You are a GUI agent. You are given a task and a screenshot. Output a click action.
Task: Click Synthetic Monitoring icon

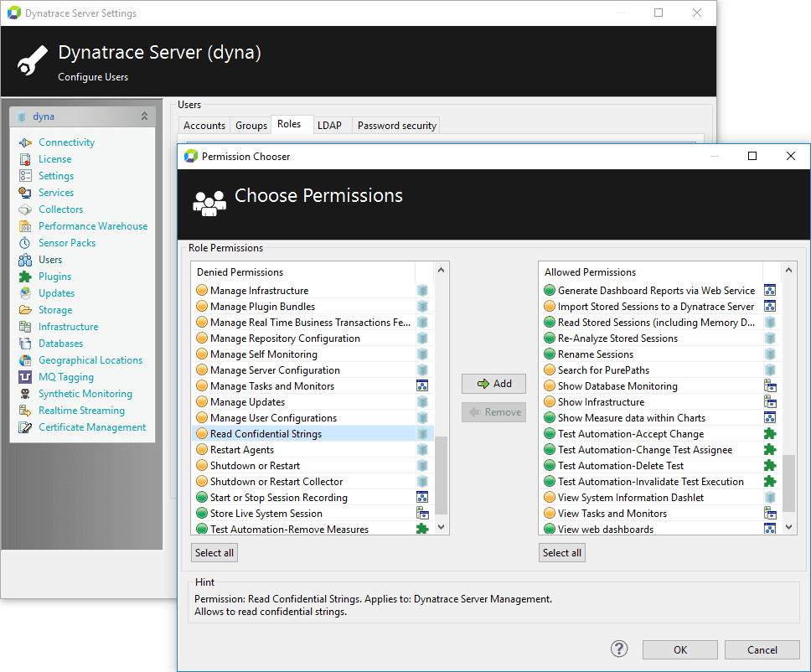click(25, 394)
